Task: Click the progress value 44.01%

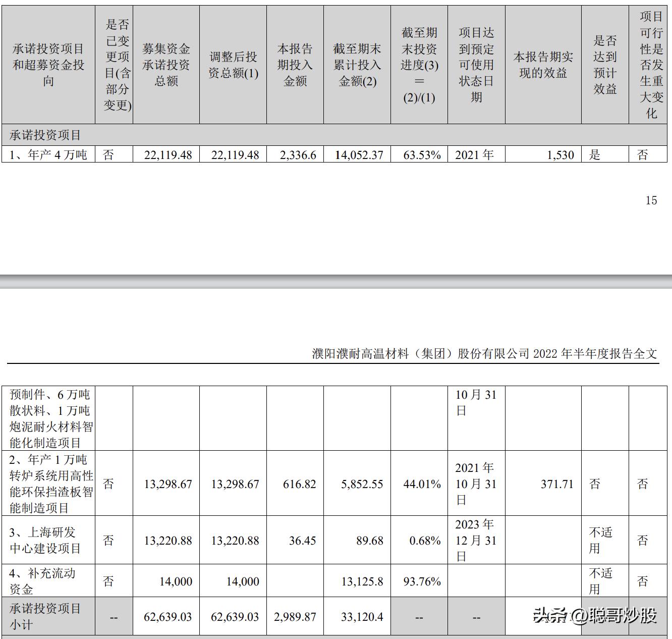Action: [x=423, y=484]
